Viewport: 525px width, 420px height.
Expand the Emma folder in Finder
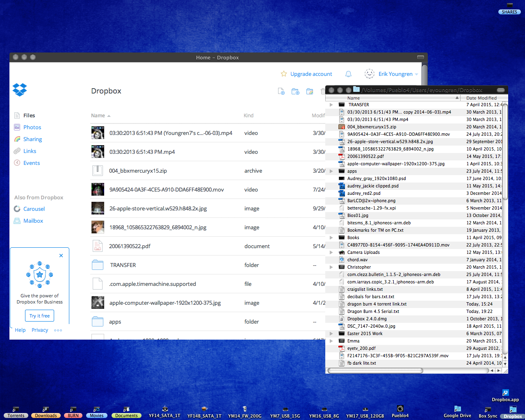click(x=331, y=341)
